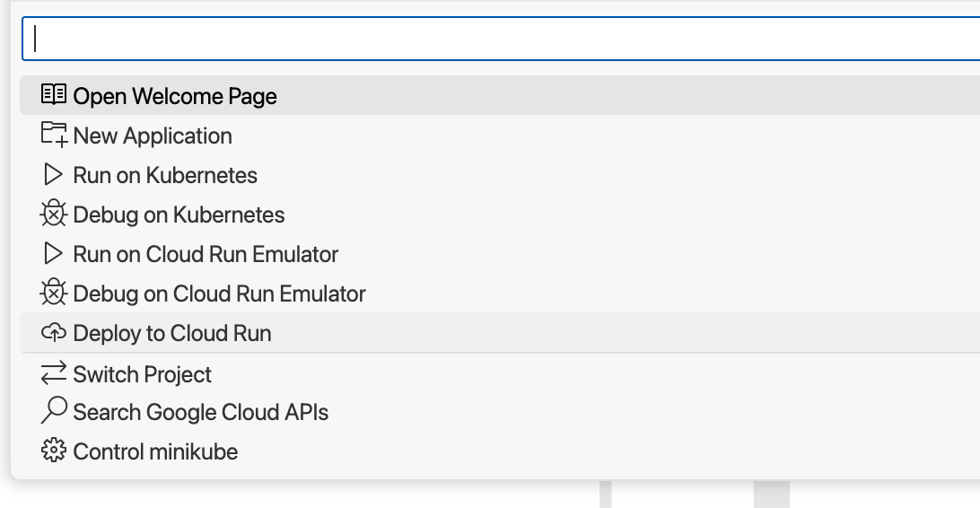This screenshot has width=980, height=508.
Task: Click the gear icon for Control minikube
Action: pyautogui.click(x=54, y=451)
